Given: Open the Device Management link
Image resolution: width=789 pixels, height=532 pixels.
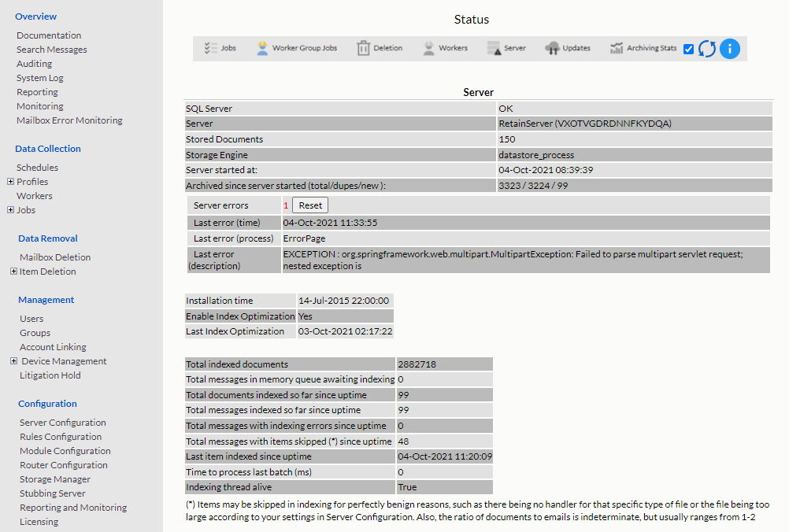Looking at the screenshot, I should pyautogui.click(x=64, y=361).
